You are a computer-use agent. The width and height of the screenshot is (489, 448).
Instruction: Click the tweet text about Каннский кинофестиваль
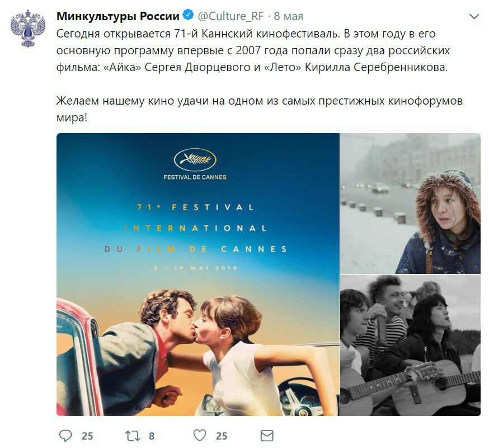253,50
